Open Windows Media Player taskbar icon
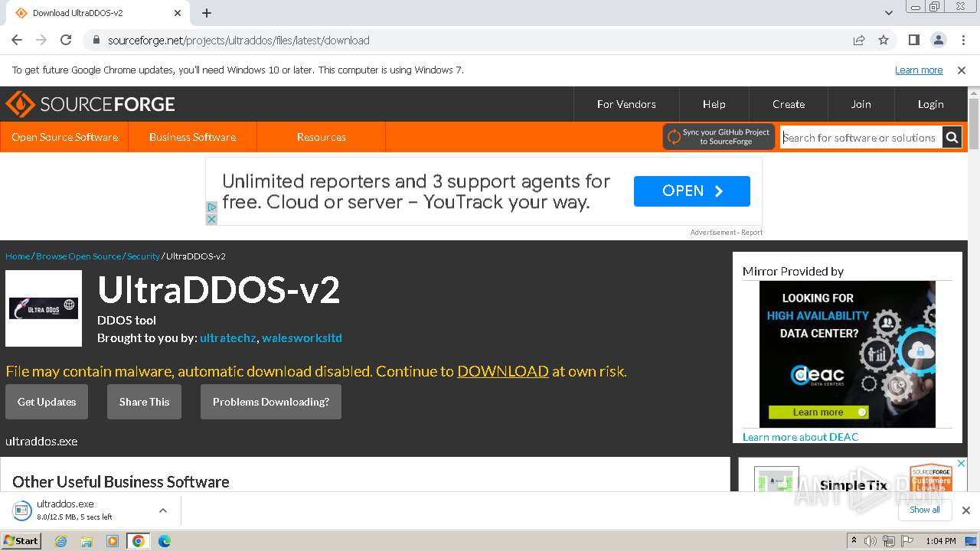This screenshot has width=980, height=551. pos(113,541)
